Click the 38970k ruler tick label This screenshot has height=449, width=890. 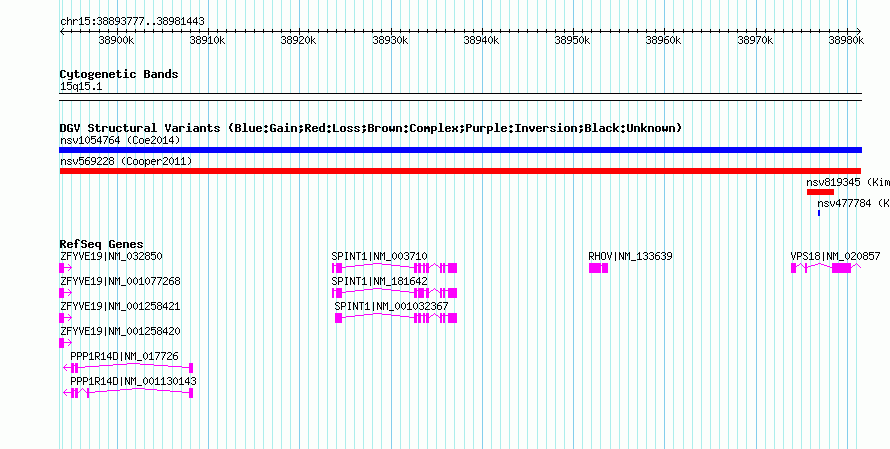[x=755, y=40]
